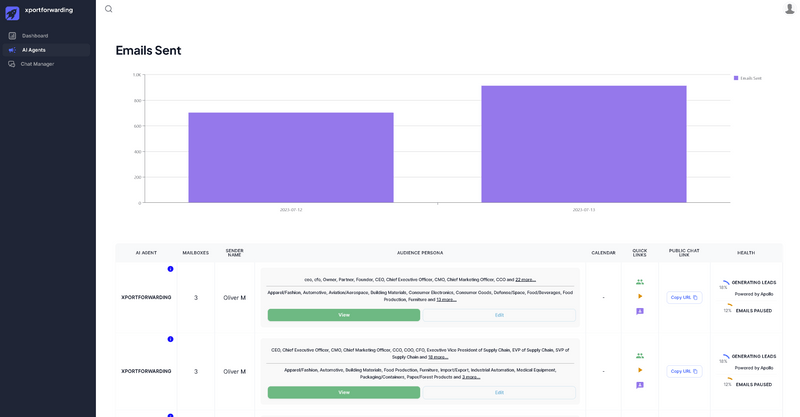Image resolution: width=800 pixels, height=417 pixels.
Task: Click the AI Agents megaphone icon
Action: [12, 50]
